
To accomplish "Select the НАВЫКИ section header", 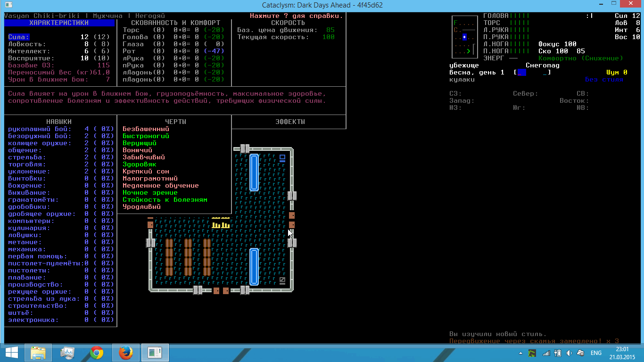I will coord(59,122).
